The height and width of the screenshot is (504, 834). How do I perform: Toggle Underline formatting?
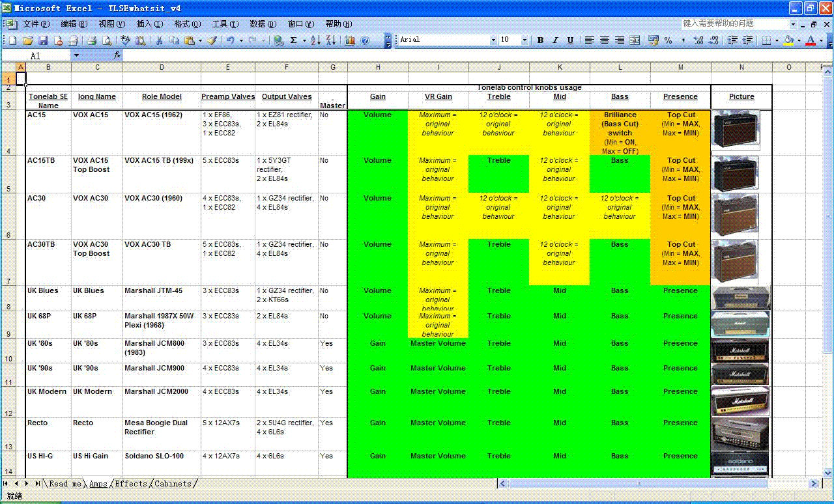point(571,40)
